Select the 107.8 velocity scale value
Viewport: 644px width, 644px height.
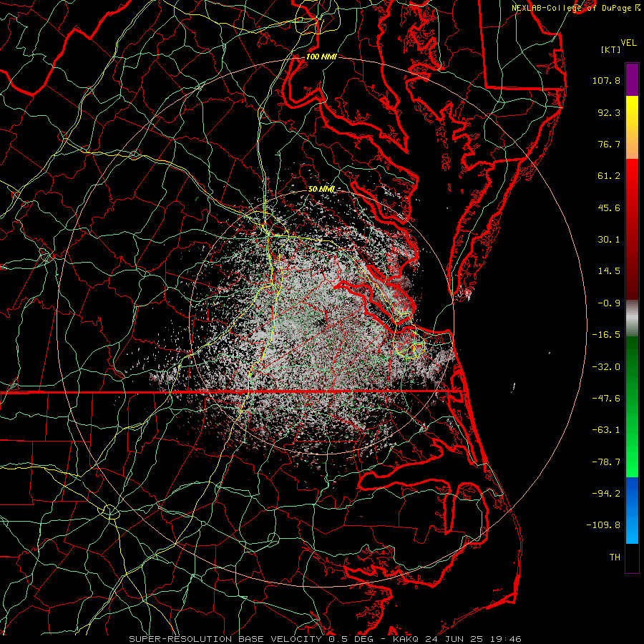(606, 80)
